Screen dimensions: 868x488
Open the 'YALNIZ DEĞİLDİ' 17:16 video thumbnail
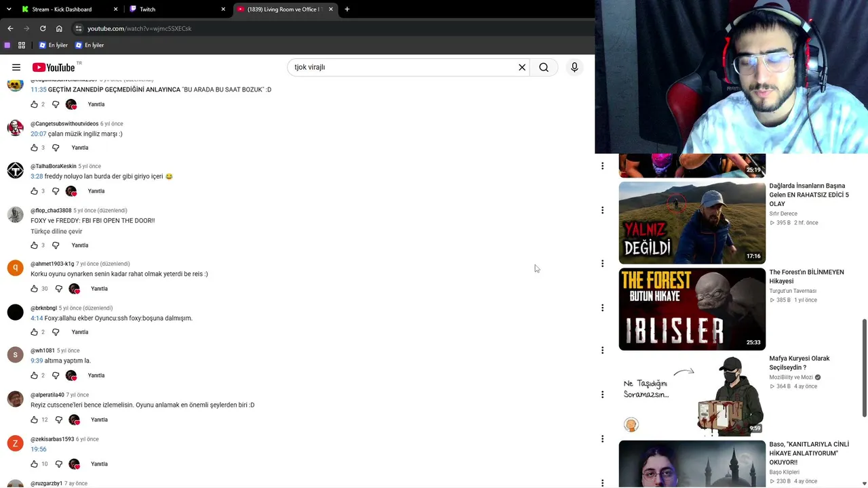(692, 222)
